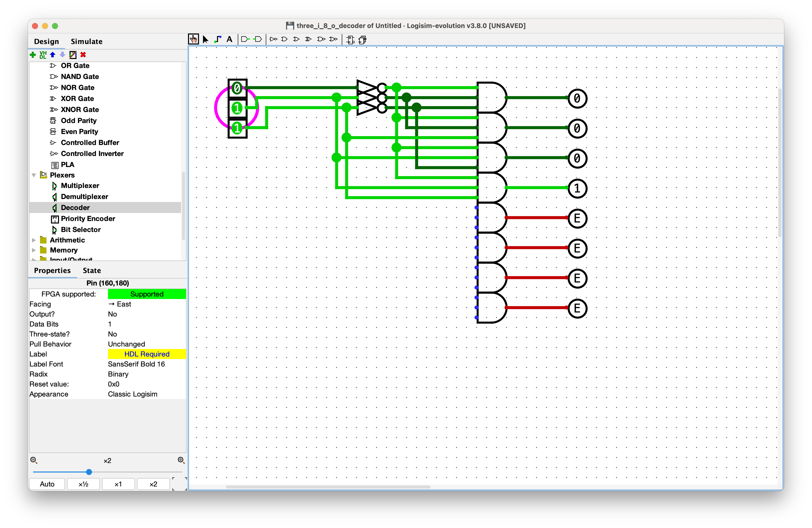The height and width of the screenshot is (528, 812).
Task: Open Three-state? value dropdown
Action: click(x=147, y=334)
